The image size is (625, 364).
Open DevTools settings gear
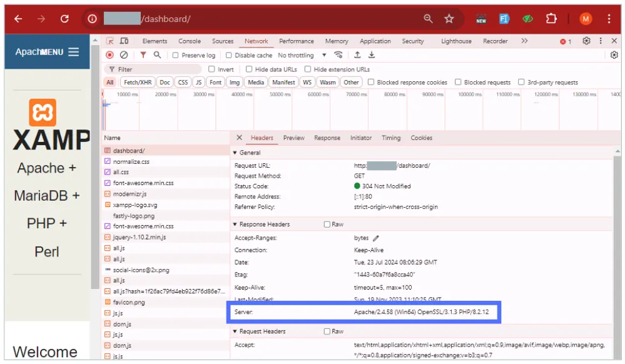pos(586,41)
